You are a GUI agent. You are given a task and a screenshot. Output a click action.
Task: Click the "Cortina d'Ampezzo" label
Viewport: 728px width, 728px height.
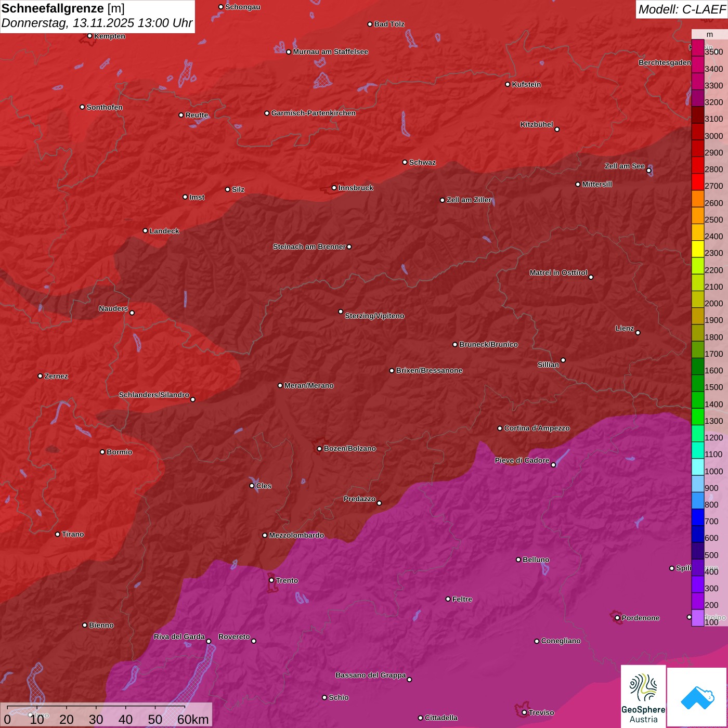(537, 428)
